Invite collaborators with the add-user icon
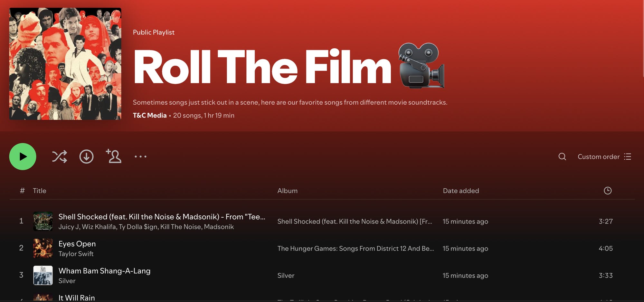The width and height of the screenshot is (644, 302). point(114,156)
